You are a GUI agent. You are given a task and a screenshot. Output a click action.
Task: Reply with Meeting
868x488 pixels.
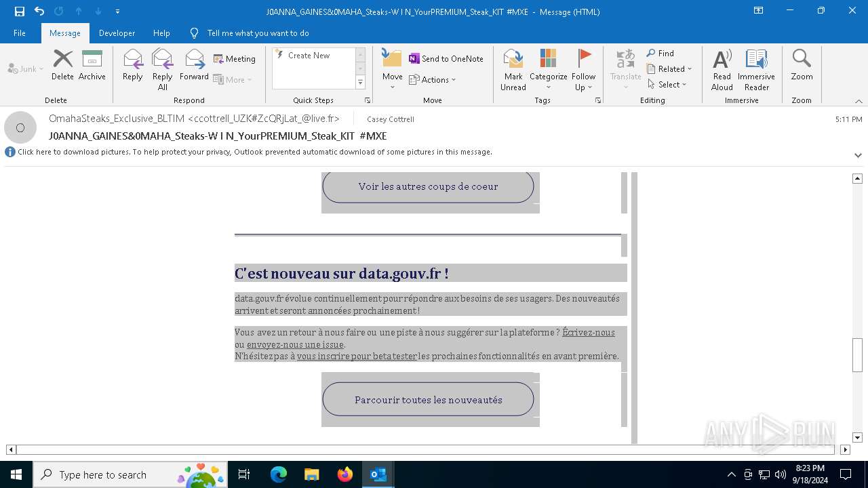point(235,59)
